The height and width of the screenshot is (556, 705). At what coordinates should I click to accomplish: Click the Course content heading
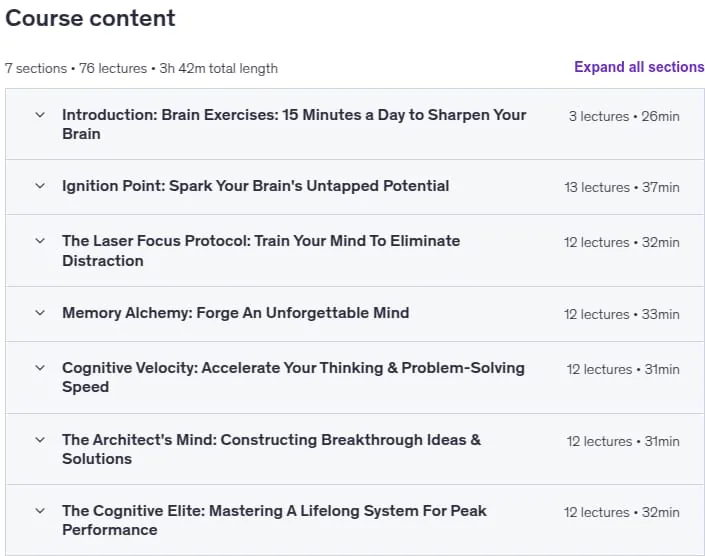tap(90, 19)
